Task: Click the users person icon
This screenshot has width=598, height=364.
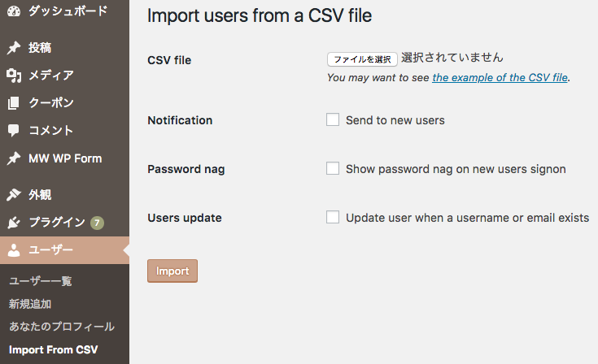Action: [x=14, y=250]
